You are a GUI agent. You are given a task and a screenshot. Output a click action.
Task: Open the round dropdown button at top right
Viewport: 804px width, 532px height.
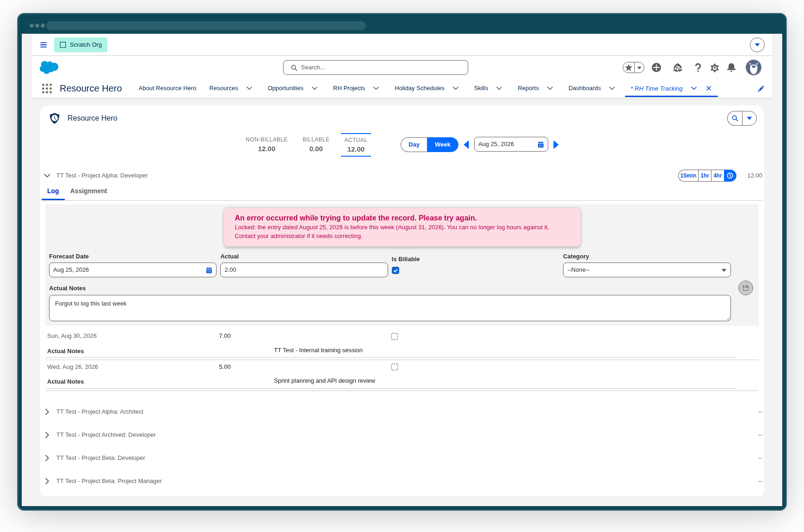tap(757, 45)
